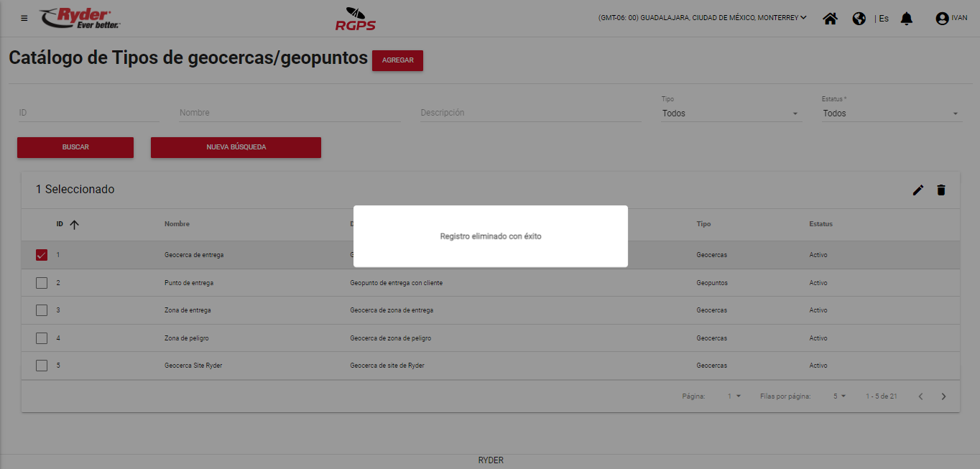The height and width of the screenshot is (469, 980).
Task: Click the pencil edit icon
Action: 917,190
